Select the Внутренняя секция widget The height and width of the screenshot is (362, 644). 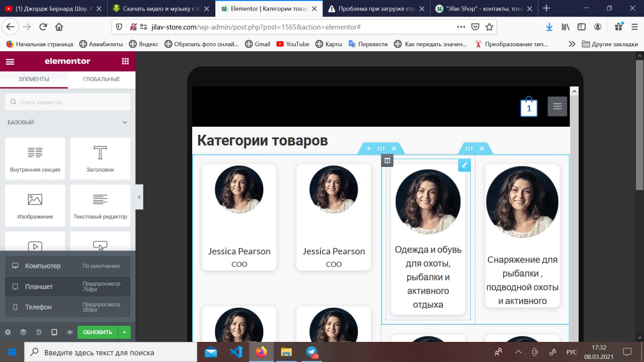click(x=35, y=158)
